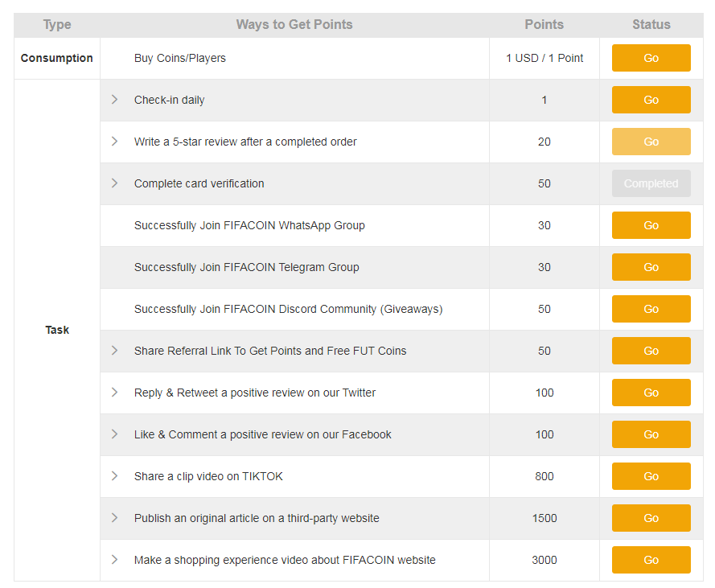Expand the third-party article task details
The width and height of the screenshot is (715, 588).
(x=115, y=518)
